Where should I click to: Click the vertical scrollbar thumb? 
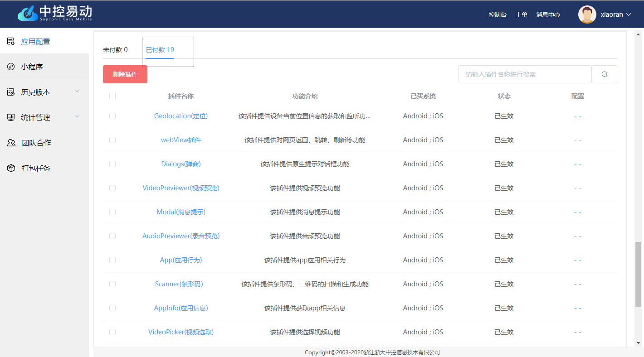pyautogui.click(x=639, y=274)
